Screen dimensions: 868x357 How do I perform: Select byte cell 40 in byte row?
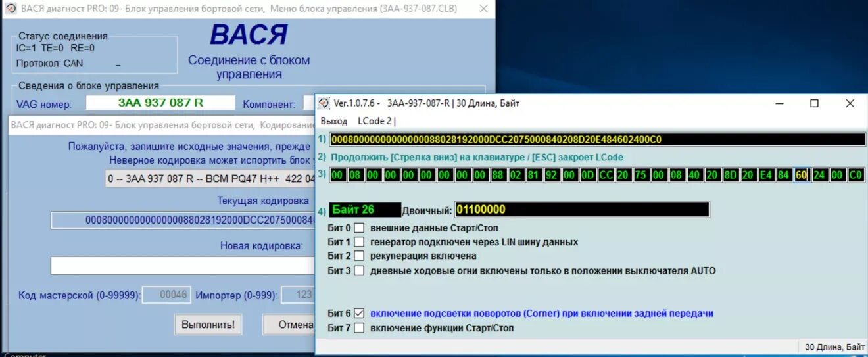[694, 175]
